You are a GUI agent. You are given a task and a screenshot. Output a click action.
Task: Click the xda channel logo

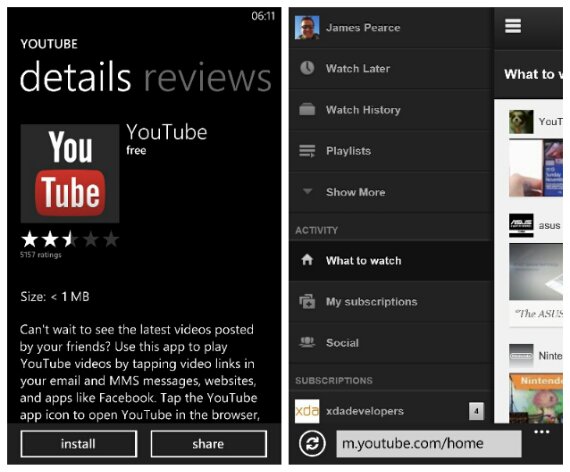[307, 411]
